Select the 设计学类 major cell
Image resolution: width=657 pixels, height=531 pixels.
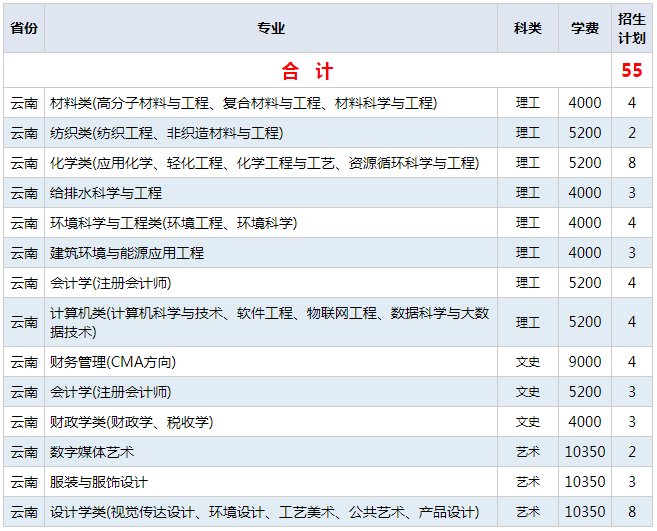271,512
